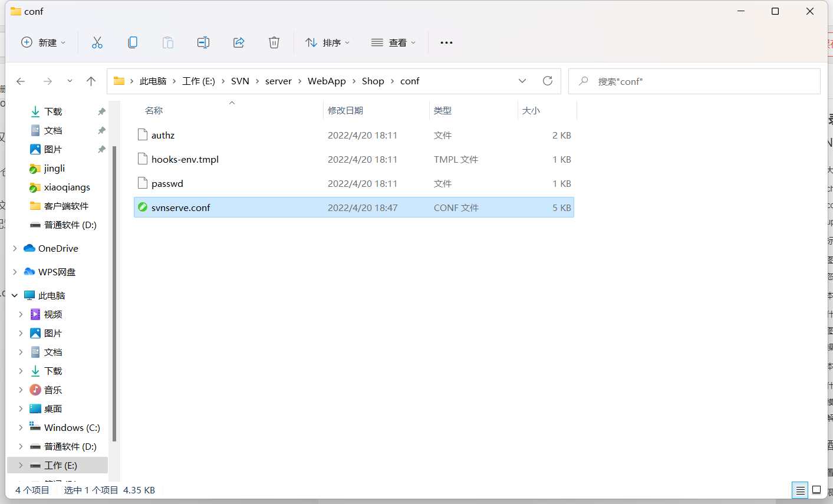Click the passwd file icon

[142, 183]
